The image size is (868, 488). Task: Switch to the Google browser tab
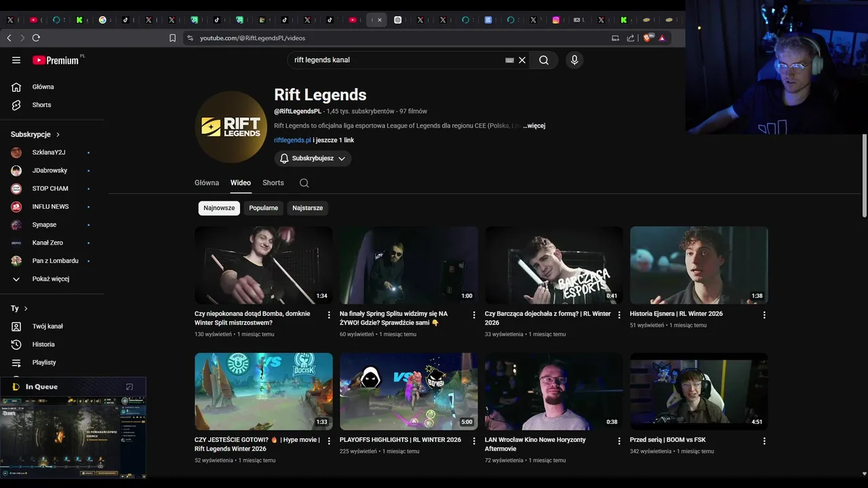click(x=102, y=20)
